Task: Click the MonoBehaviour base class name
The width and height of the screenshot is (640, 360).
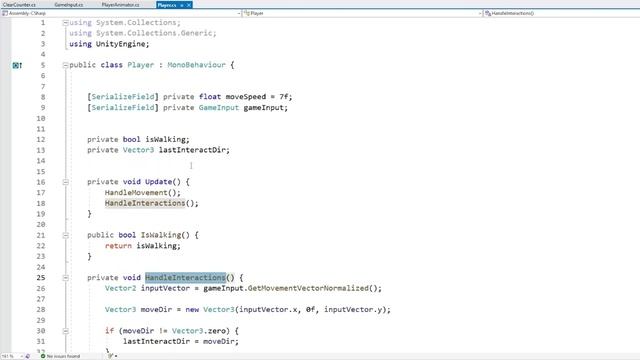Action: [196, 65]
